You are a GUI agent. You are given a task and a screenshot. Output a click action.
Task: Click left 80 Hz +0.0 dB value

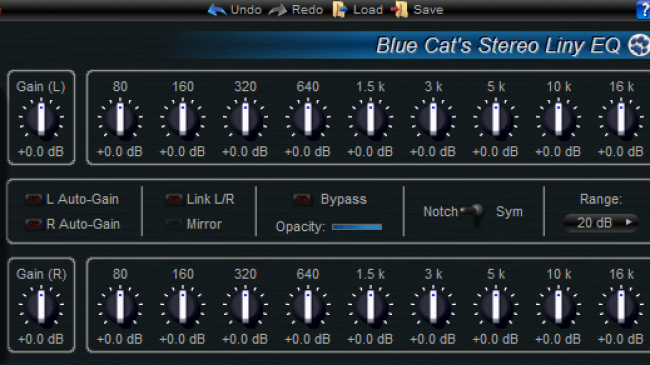coord(120,152)
